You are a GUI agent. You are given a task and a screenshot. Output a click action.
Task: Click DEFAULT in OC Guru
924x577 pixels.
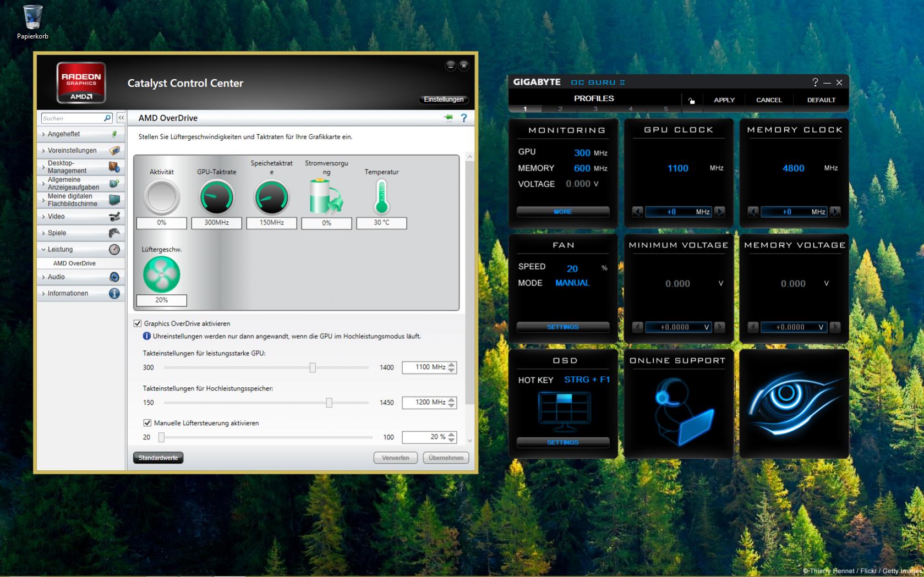(x=821, y=100)
